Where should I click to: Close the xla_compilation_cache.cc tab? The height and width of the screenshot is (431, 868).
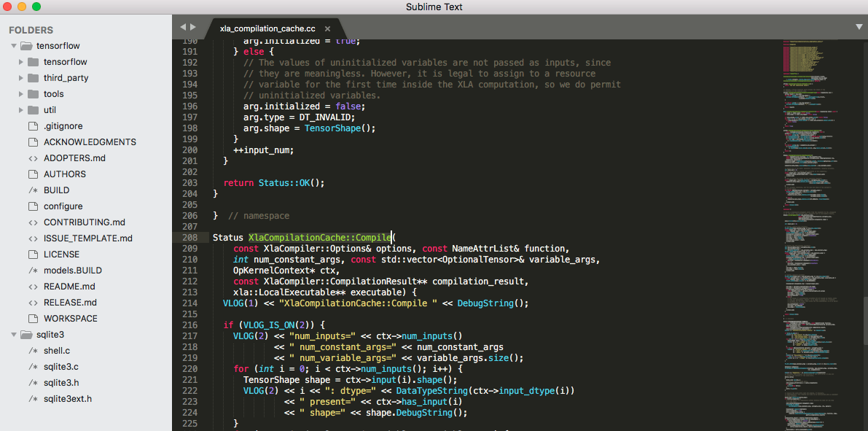328,29
